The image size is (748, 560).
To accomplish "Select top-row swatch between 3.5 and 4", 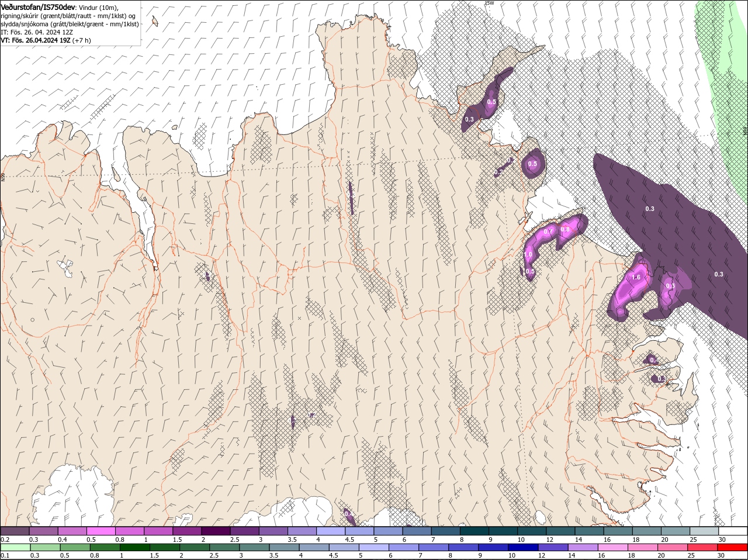I will [x=302, y=531].
